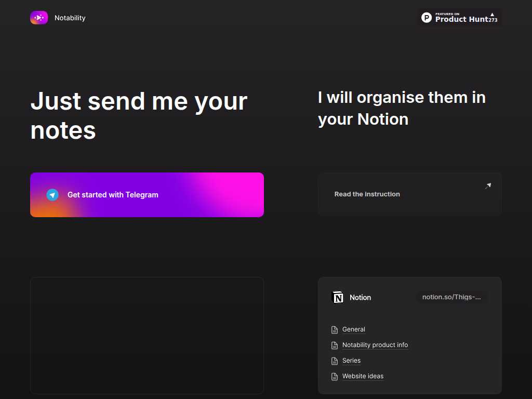Click the Just send me your notes heading
The image size is (532, 399).
[139, 116]
